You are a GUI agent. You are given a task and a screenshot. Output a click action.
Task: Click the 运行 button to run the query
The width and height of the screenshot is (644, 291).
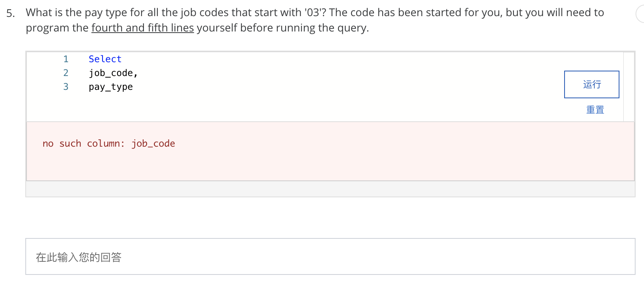pyautogui.click(x=591, y=84)
